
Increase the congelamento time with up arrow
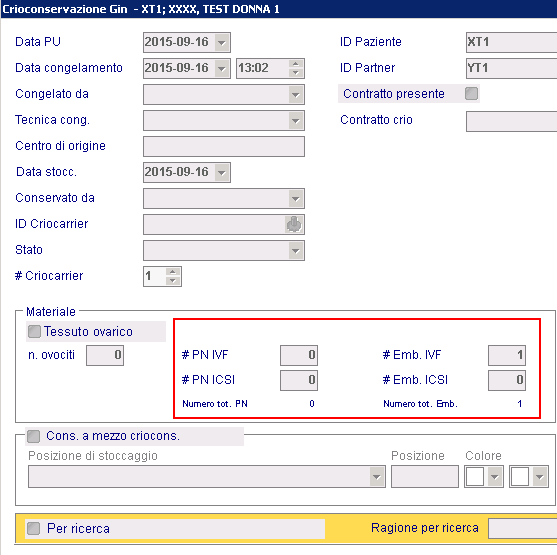(x=296, y=64)
